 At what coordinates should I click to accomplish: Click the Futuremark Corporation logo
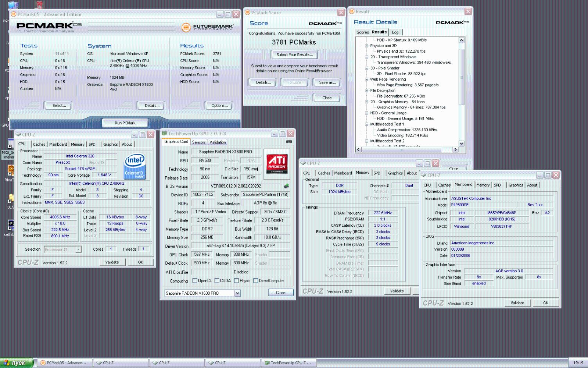[x=208, y=27]
